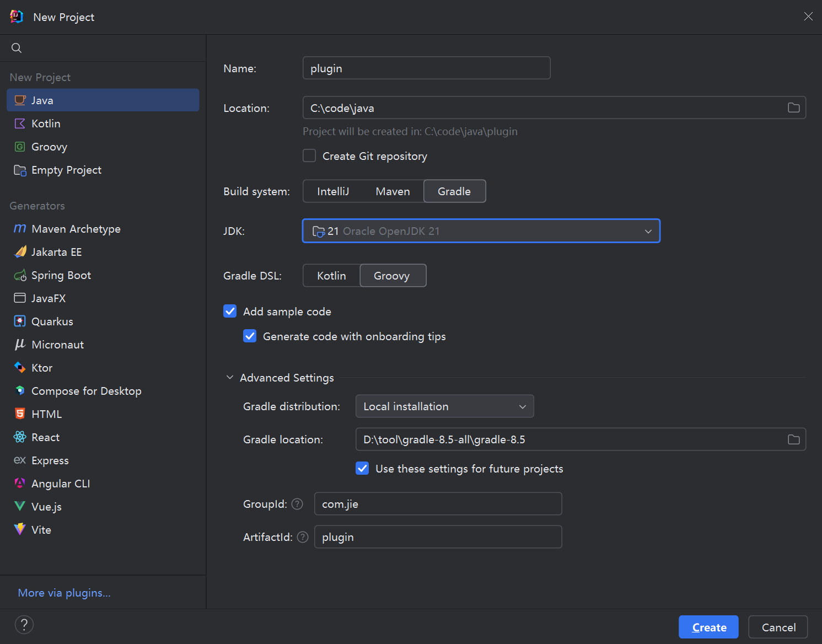
Task: Select Spring Boot generator text
Action: click(x=61, y=275)
